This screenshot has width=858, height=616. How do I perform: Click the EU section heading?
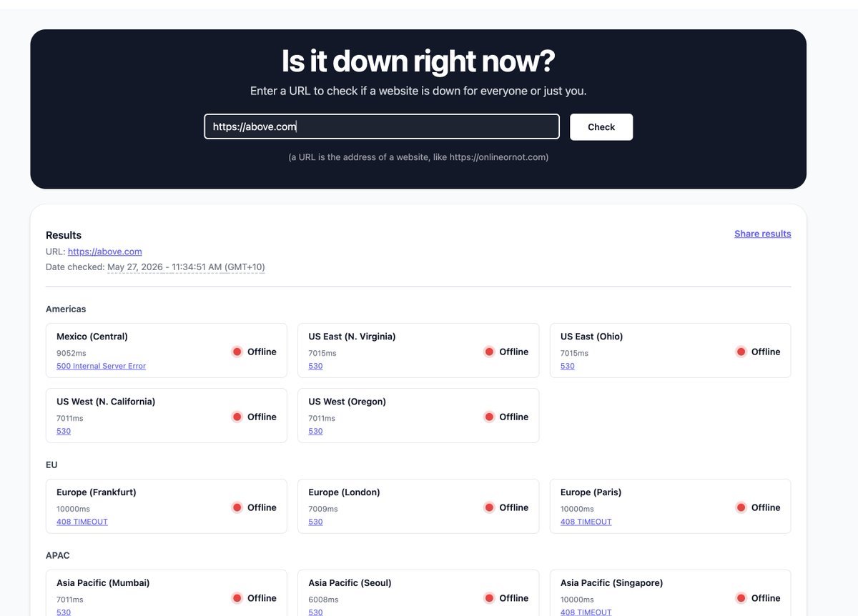[51, 465]
